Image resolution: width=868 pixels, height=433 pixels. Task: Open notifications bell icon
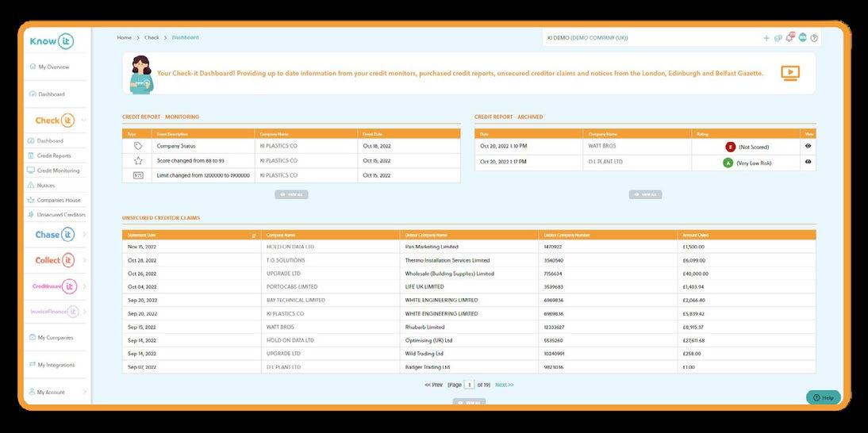pyautogui.click(x=790, y=37)
